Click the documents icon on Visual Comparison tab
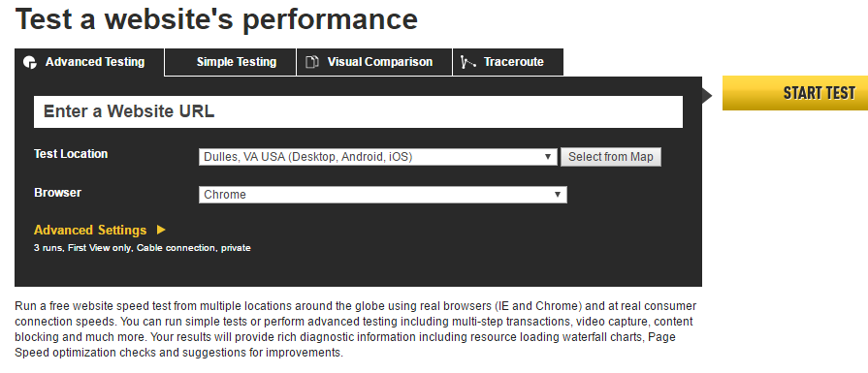Viewport: 868px width, 373px height. (x=312, y=62)
